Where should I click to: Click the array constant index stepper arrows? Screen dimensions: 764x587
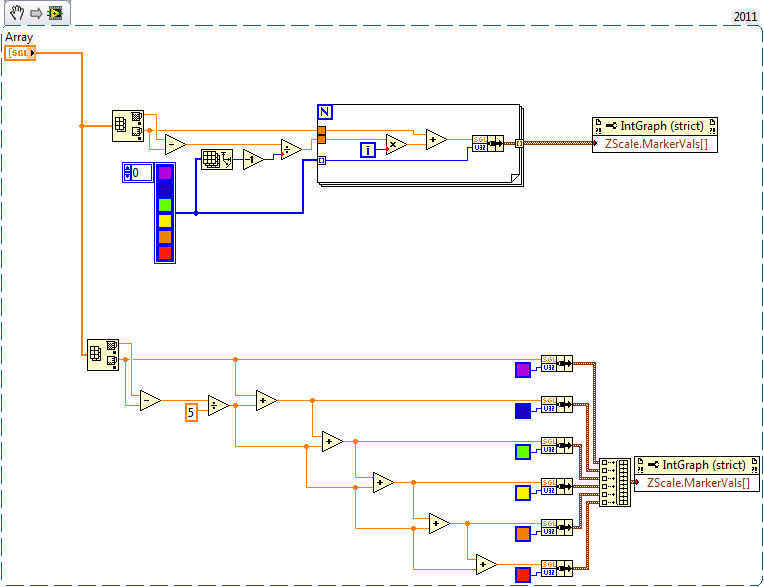(128, 172)
